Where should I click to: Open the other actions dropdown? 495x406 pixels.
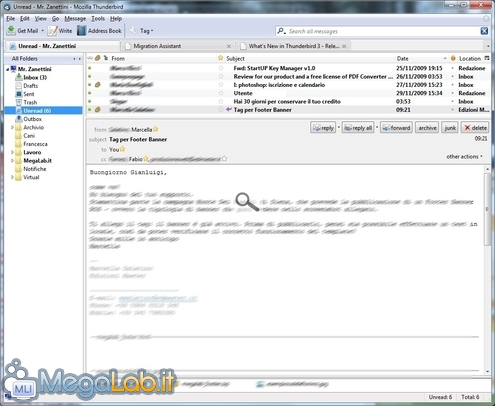point(464,156)
